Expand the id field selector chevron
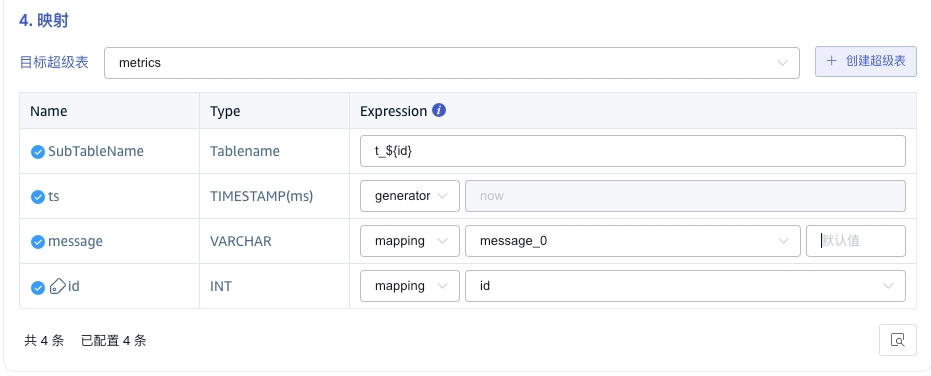931x376 pixels. [888, 286]
